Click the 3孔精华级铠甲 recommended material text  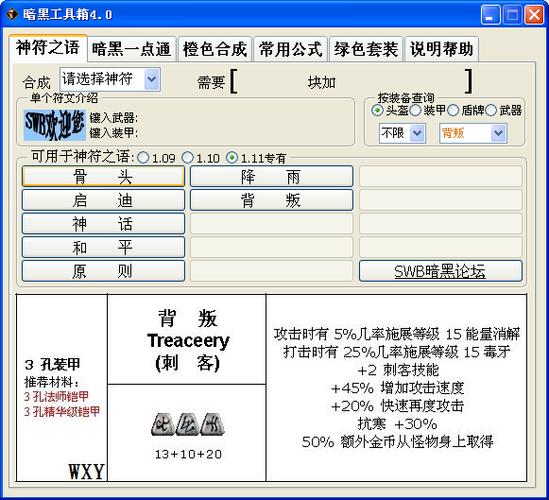coord(62,411)
